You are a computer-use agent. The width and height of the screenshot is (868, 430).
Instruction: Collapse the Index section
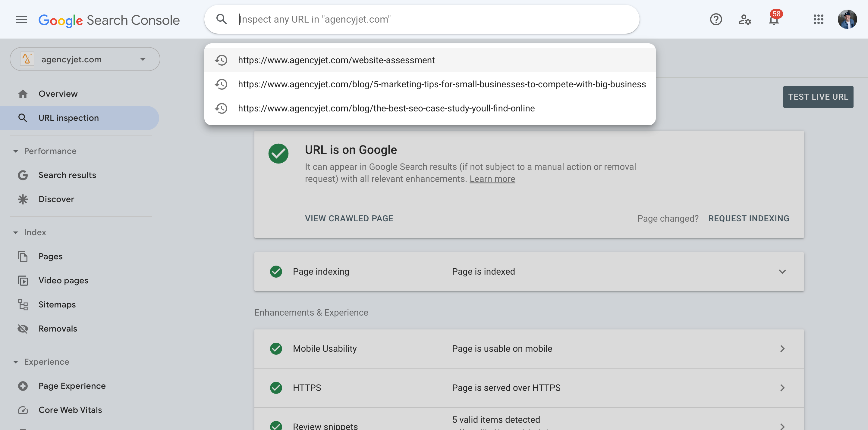coord(15,232)
